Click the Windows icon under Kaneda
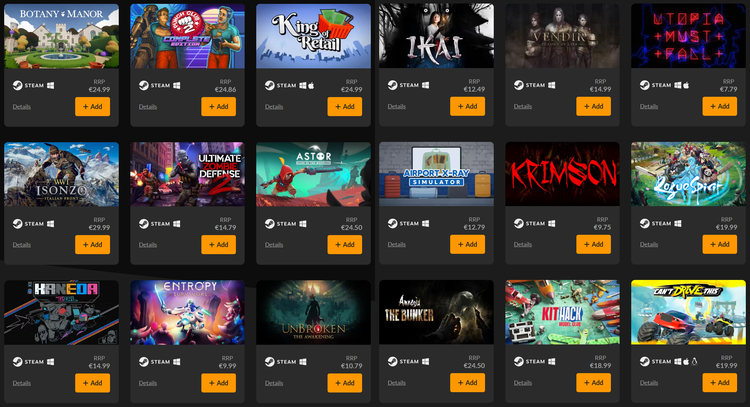The image size is (750, 407). pyautogui.click(x=50, y=362)
